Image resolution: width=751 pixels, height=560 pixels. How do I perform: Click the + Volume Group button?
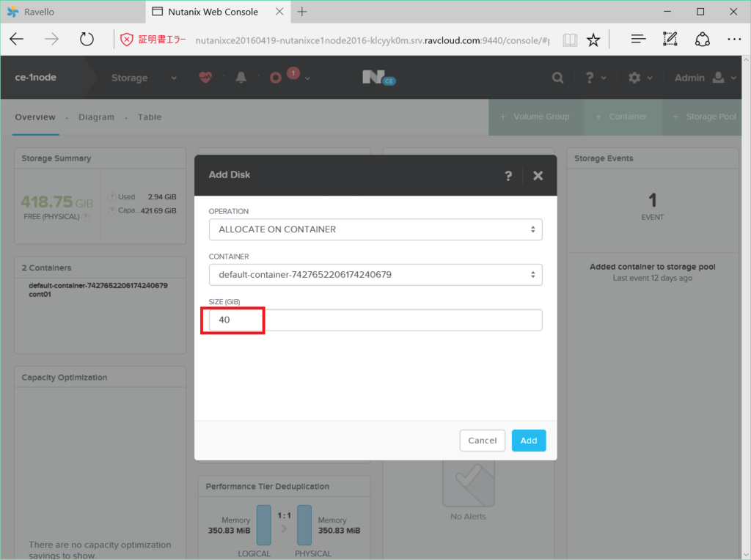535,117
